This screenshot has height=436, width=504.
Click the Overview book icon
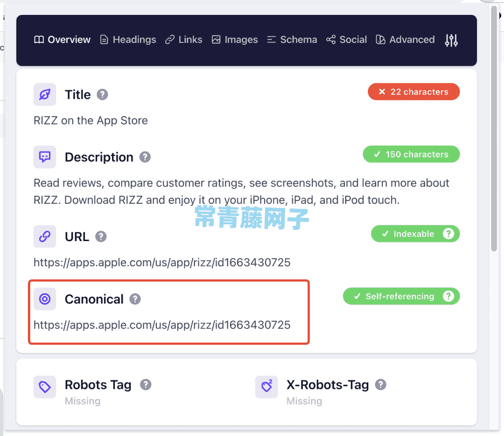coord(39,40)
